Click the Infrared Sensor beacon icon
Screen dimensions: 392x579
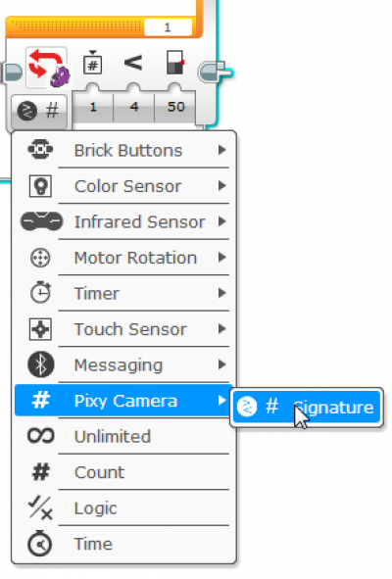(x=41, y=221)
